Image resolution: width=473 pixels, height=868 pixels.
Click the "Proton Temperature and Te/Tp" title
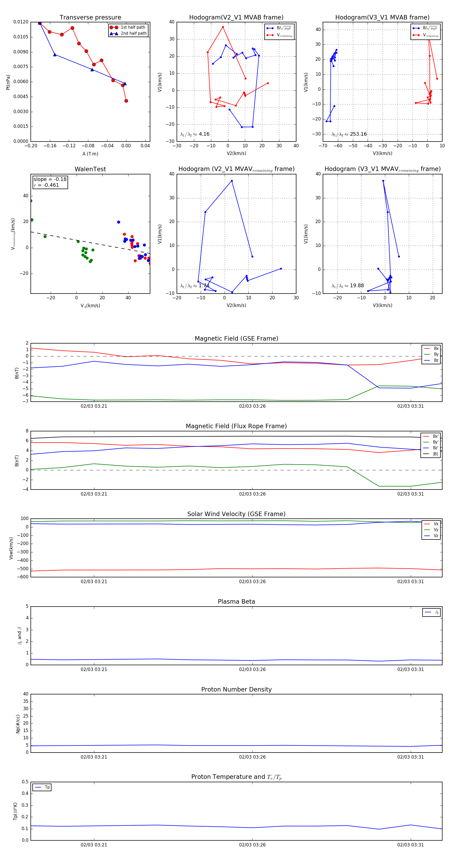point(236,777)
